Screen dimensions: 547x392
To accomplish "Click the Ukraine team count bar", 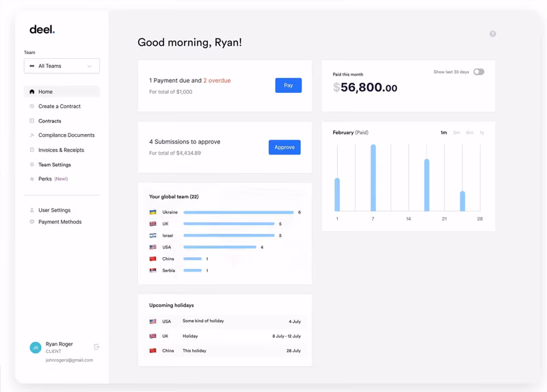I will click(x=239, y=212).
